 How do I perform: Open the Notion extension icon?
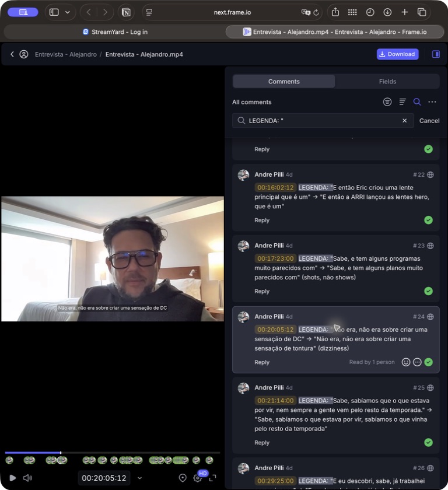[x=126, y=12]
